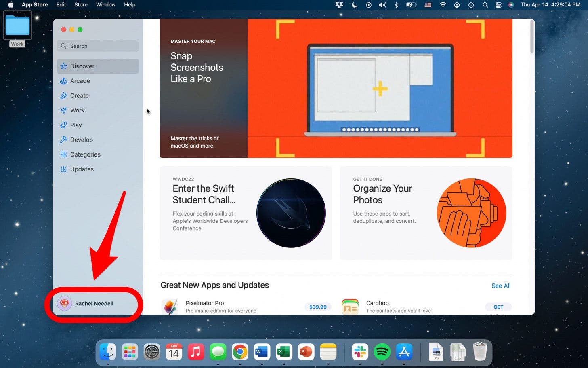Open Launchpad from the Dock
Viewport: 588px width, 368px height.
[130, 352]
